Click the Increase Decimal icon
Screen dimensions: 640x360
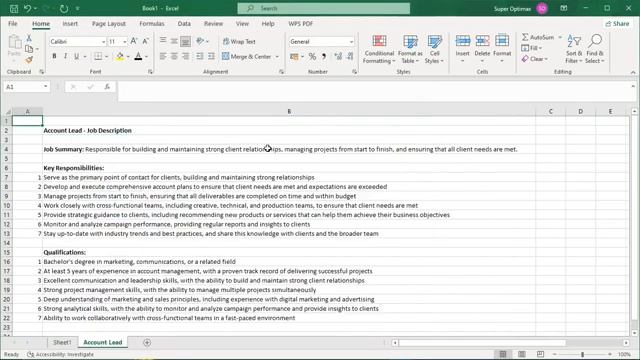pyautogui.click(x=338, y=57)
